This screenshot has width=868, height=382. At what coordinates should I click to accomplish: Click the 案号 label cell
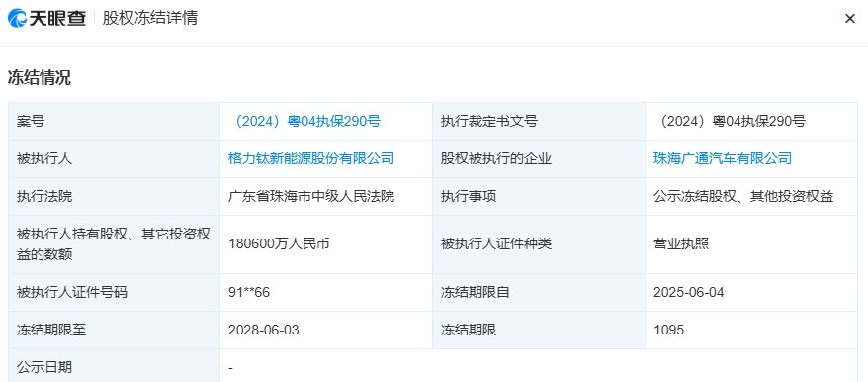pyautogui.click(x=114, y=122)
